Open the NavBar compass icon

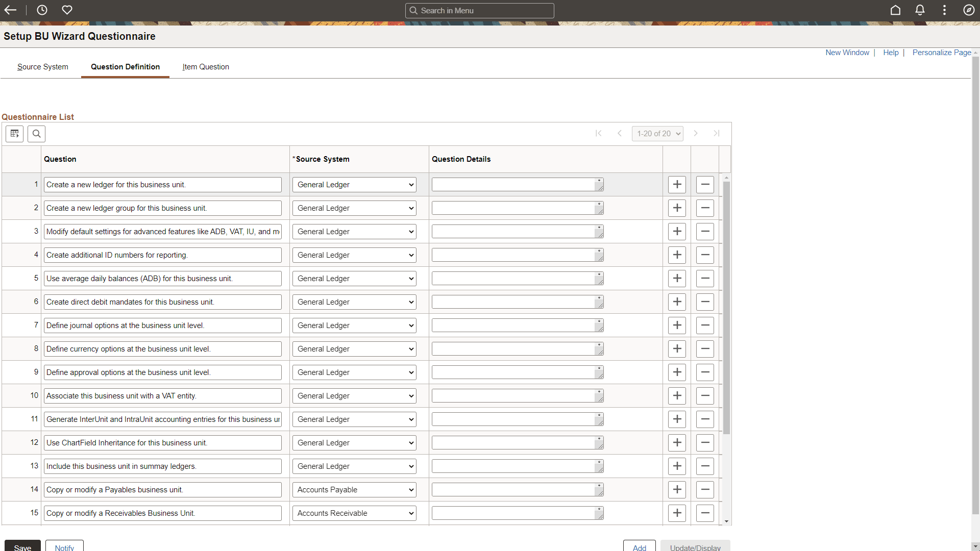coord(968,10)
